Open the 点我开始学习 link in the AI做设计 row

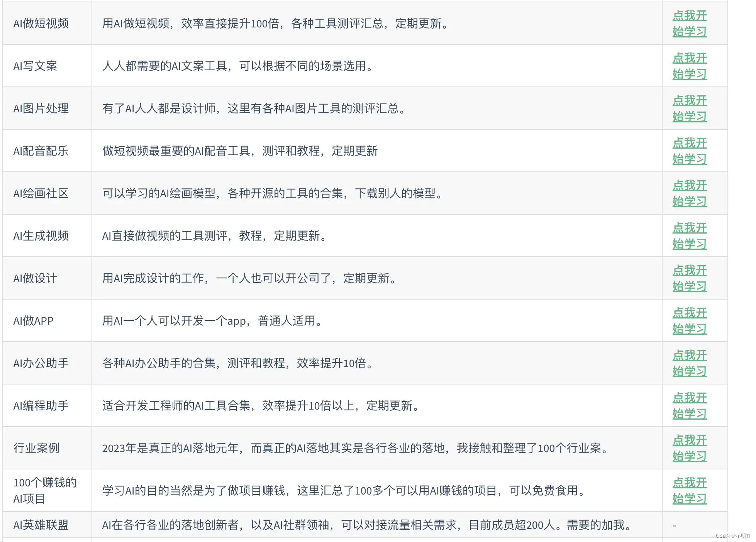tap(690, 278)
